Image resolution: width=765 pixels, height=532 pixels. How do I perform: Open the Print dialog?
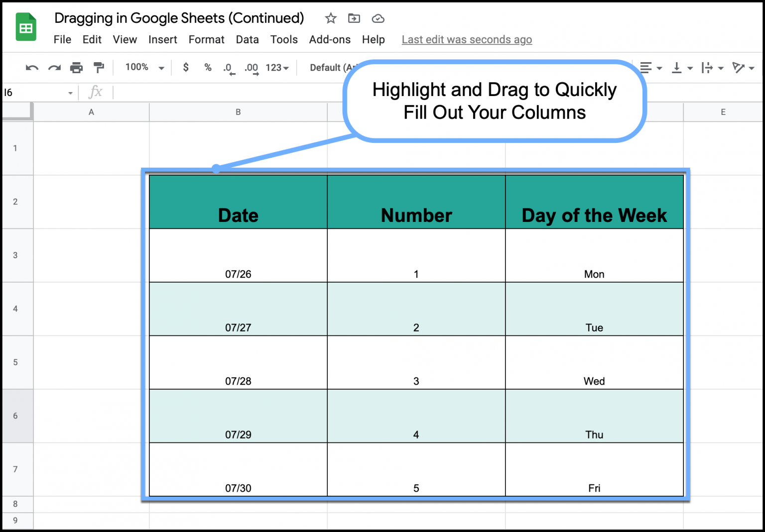(76, 67)
